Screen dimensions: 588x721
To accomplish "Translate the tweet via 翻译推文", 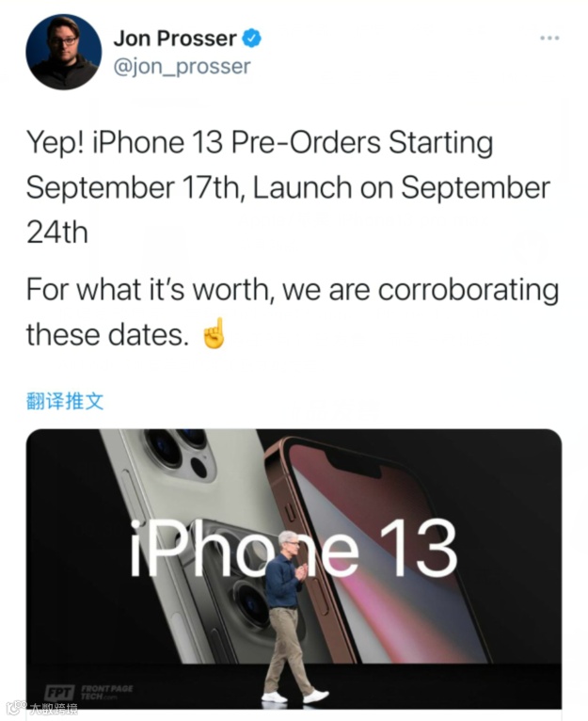I will [x=65, y=401].
